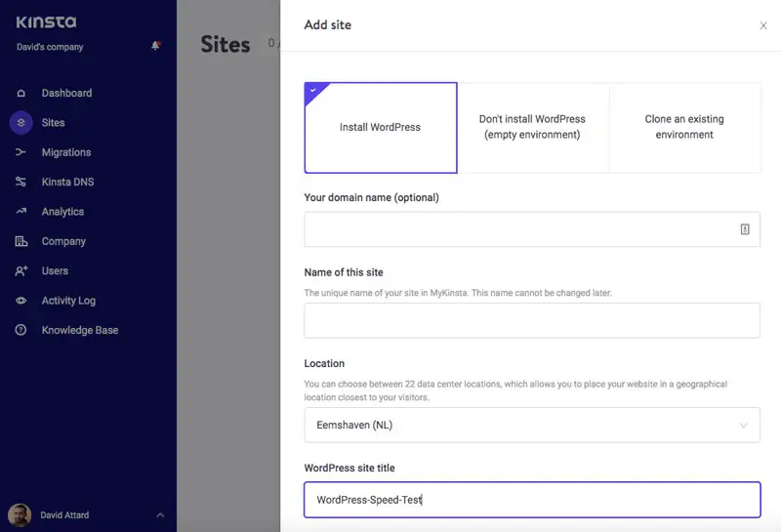Open Migrations menu item
The width and height of the screenshot is (781, 532).
[x=66, y=152]
